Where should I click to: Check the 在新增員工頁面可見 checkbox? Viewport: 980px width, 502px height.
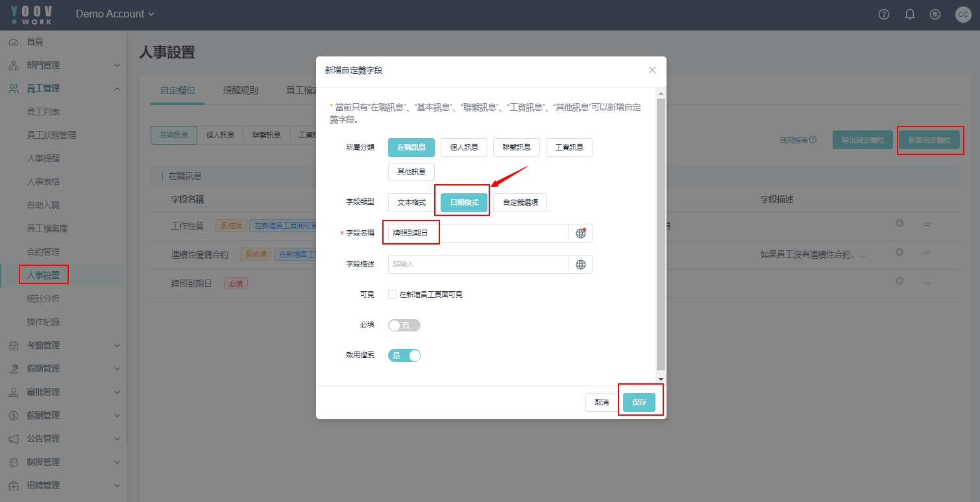393,294
